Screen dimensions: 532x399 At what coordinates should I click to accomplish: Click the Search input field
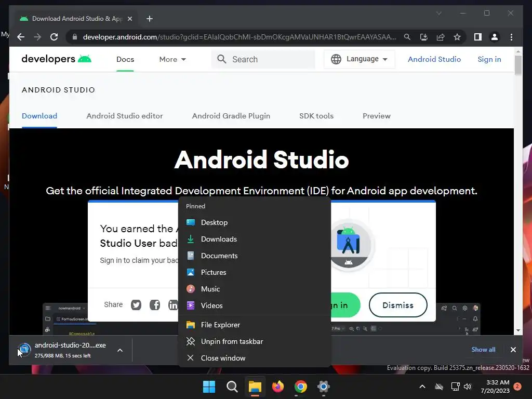(263, 59)
